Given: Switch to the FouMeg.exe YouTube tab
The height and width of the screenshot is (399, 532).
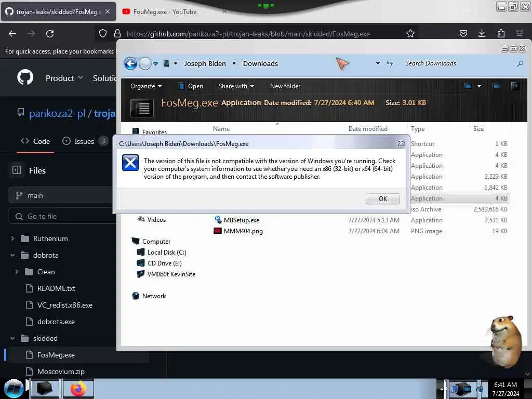Looking at the screenshot, I should click(165, 11).
